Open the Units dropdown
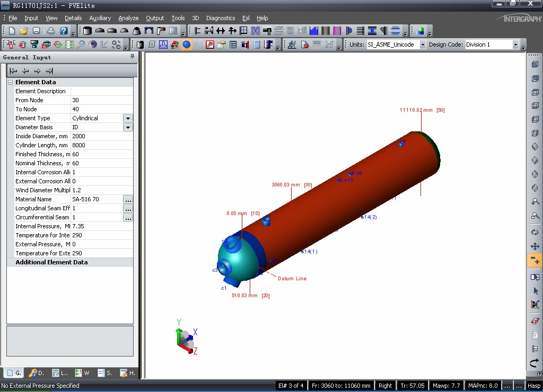 pyautogui.click(x=423, y=44)
